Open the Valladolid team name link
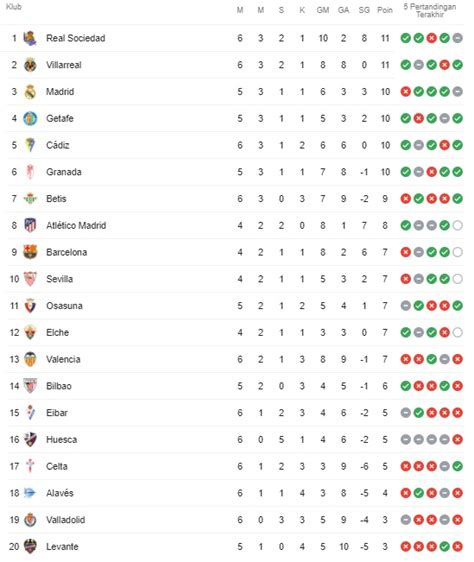The height and width of the screenshot is (562, 474). (x=66, y=520)
